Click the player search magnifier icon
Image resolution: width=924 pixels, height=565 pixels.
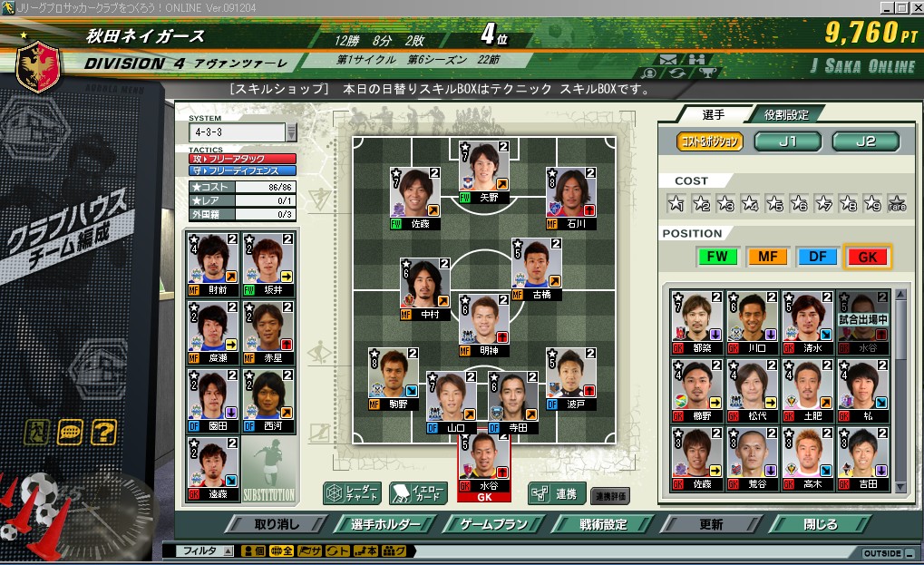click(x=650, y=73)
